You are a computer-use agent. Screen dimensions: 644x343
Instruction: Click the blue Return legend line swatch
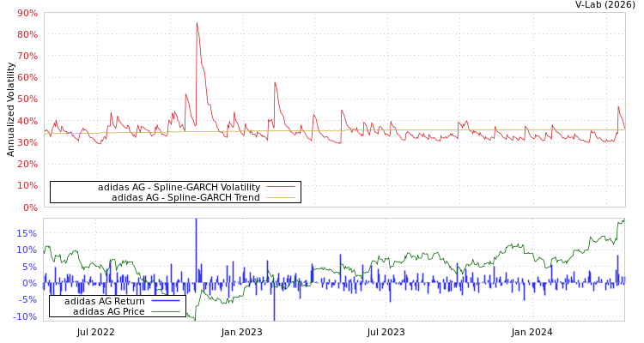(x=165, y=301)
